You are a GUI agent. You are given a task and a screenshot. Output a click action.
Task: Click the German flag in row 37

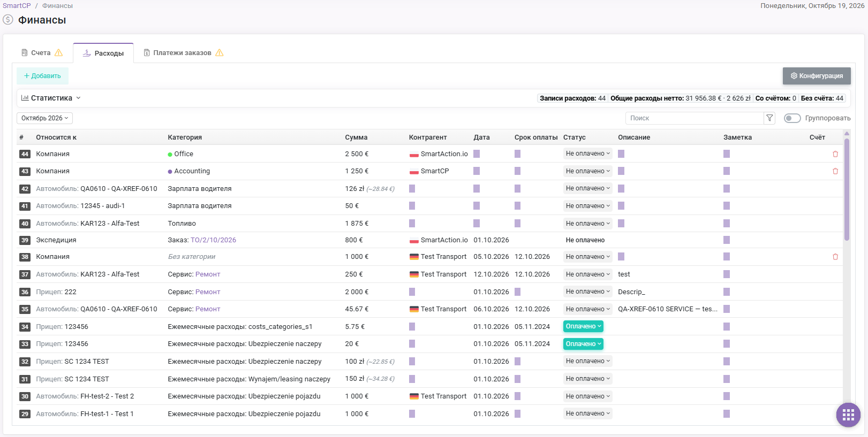pos(414,274)
